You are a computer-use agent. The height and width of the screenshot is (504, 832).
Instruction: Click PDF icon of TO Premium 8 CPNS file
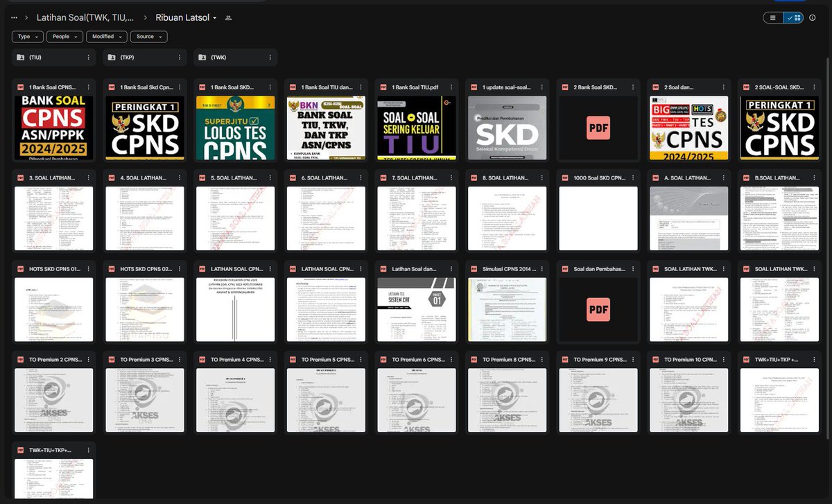click(x=474, y=360)
